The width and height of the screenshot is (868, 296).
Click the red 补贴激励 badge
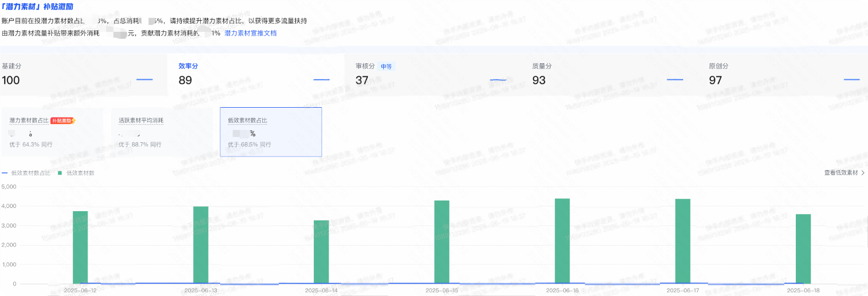tap(62, 121)
